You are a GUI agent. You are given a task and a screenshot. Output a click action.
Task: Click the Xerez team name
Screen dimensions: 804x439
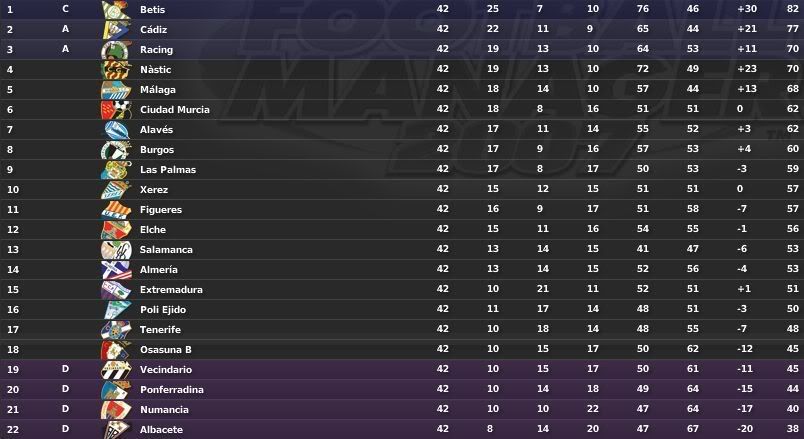(154, 190)
